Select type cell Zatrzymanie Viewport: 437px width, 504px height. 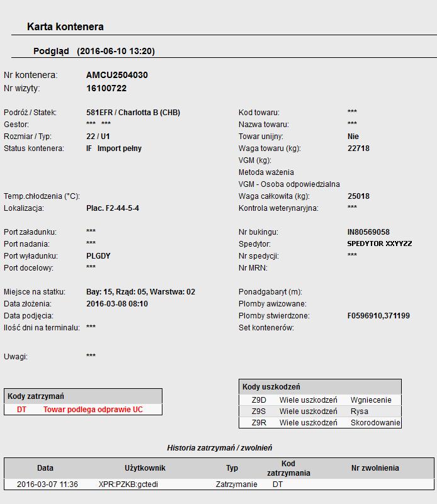(x=236, y=484)
